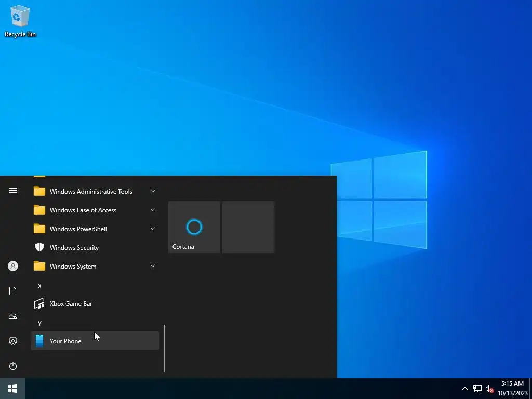Open Windows Ease of Access label
Screen dimensions: 532x399
point(83,210)
